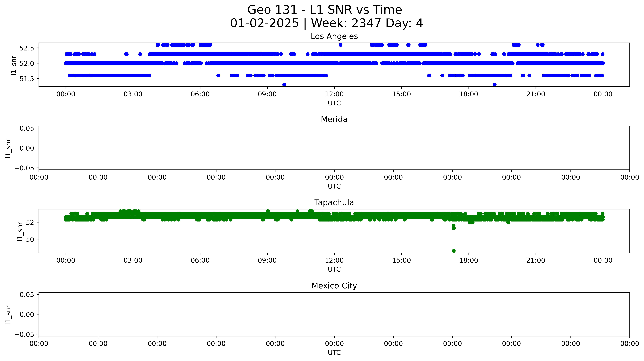Screen dimensions: 644x361
Task: Click the 03:00 tick label under Los Angeles plot
Action: tap(133, 94)
